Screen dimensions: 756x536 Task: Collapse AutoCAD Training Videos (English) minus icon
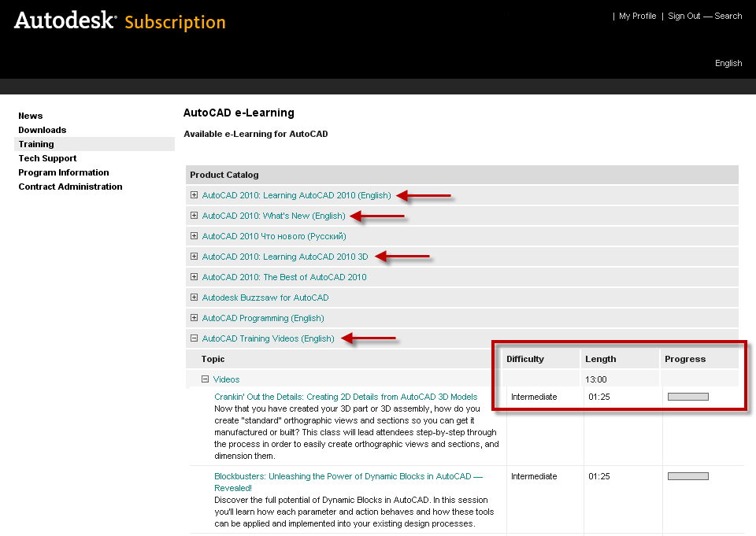[x=194, y=338]
